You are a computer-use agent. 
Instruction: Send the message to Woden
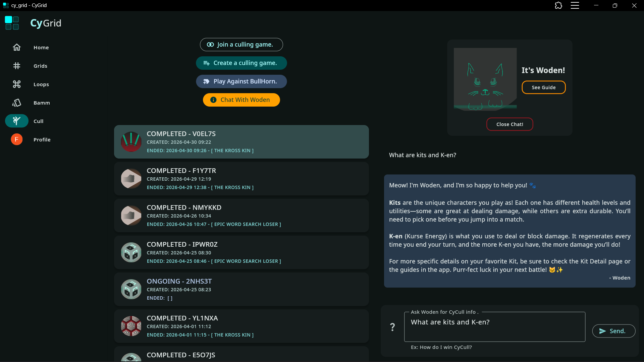tap(614, 331)
